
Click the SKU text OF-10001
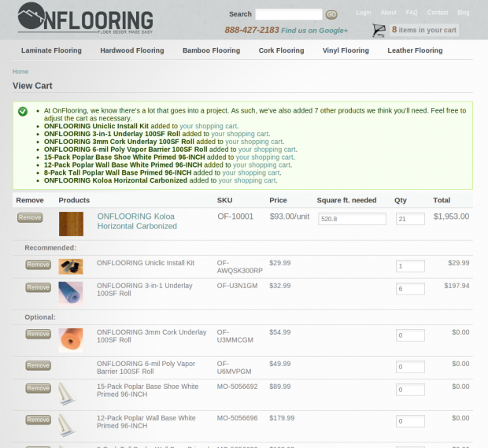coord(235,217)
